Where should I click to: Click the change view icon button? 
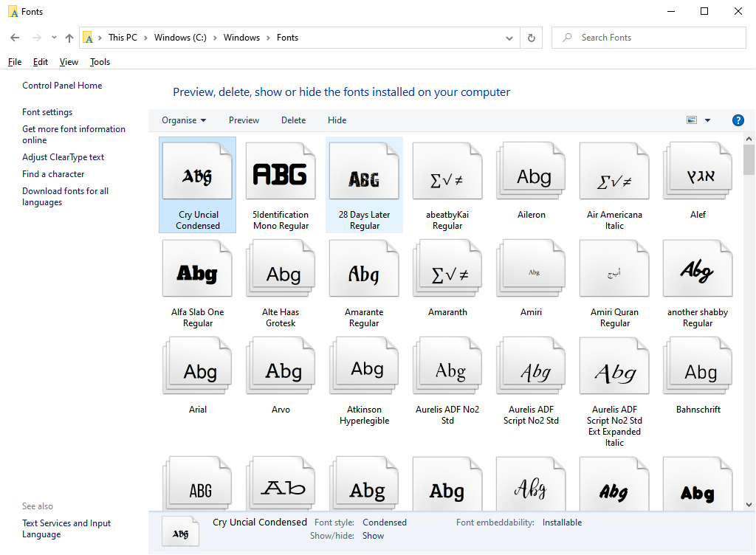[692, 120]
